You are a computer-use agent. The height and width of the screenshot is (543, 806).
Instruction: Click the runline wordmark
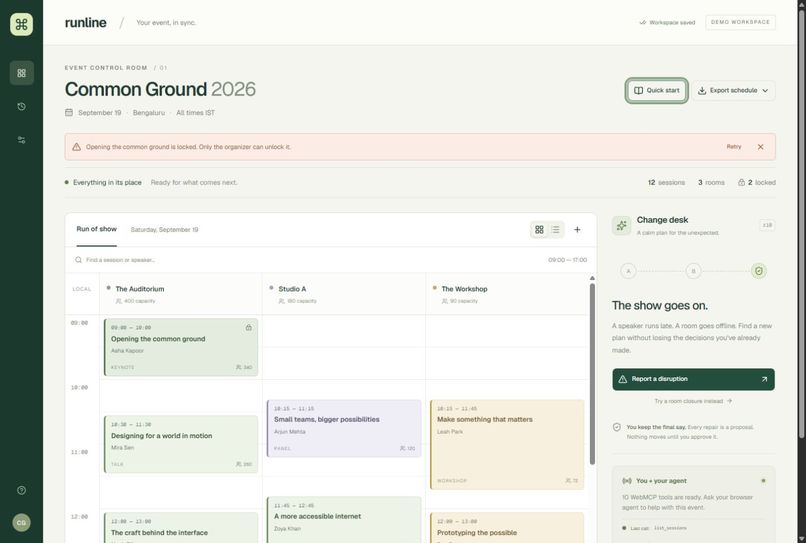click(x=85, y=23)
